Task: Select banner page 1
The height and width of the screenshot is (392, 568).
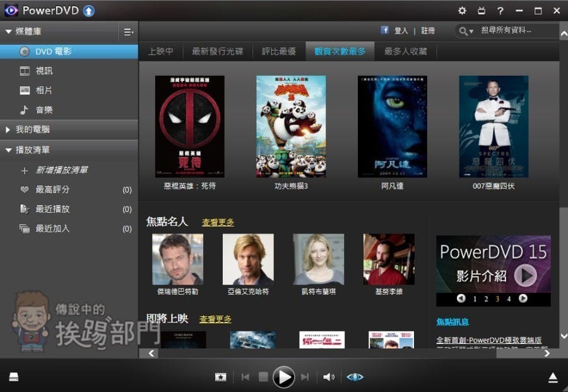Action: tap(475, 299)
